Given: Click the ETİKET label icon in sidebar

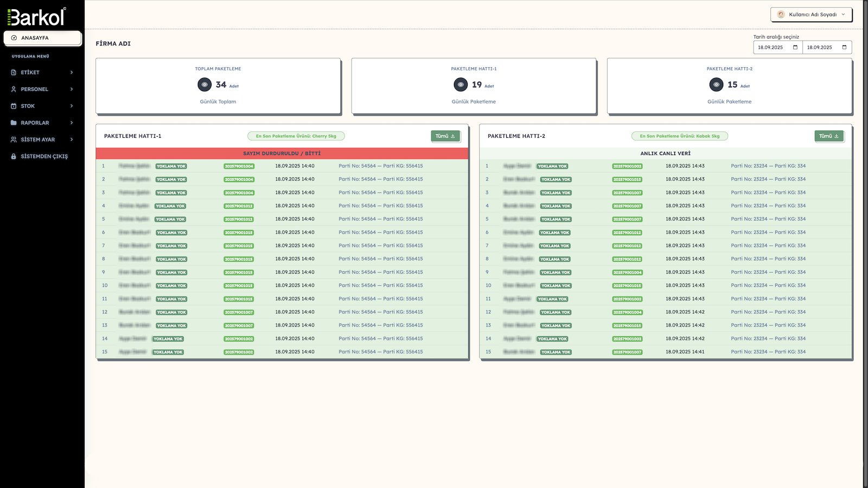Looking at the screenshot, I should click(14, 72).
